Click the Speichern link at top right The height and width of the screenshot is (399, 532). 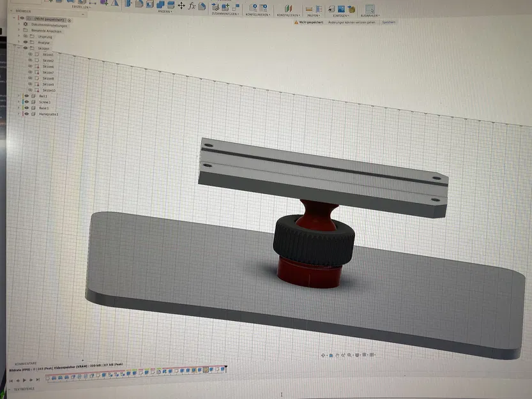click(x=390, y=22)
